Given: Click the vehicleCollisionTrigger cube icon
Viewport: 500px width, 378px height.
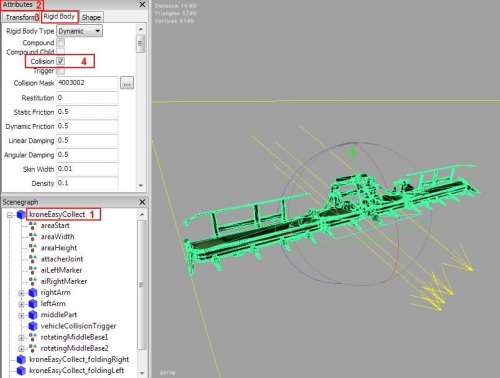Looking at the screenshot, I should click(32, 326).
